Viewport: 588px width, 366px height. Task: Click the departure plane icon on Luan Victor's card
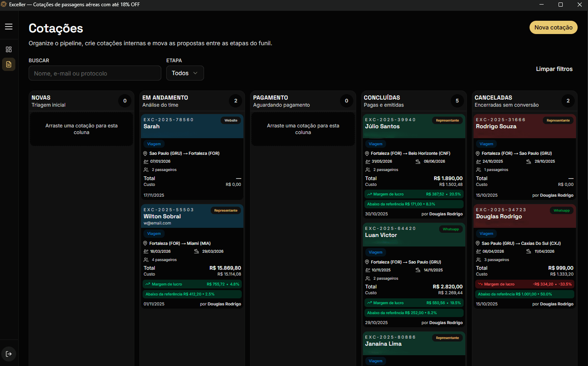point(367,270)
